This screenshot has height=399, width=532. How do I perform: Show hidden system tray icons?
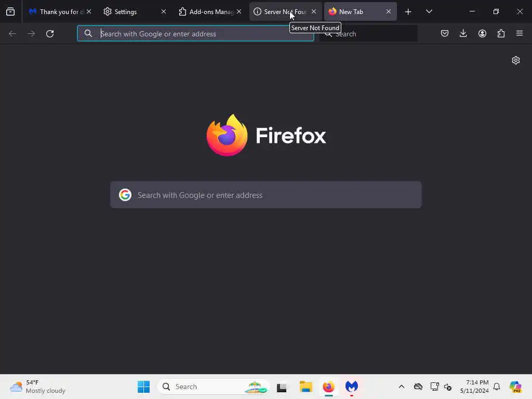(402, 387)
